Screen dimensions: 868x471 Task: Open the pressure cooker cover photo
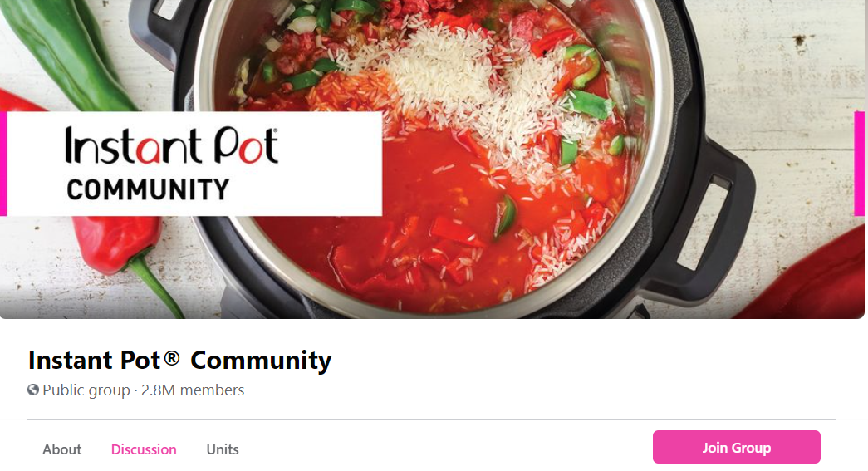tap(432, 159)
